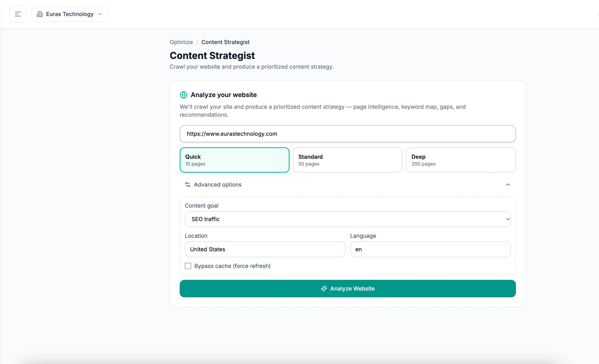Image resolution: width=599 pixels, height=364 pixels.
Task: Click the website URL input field
Action: (x=348, y=134)
